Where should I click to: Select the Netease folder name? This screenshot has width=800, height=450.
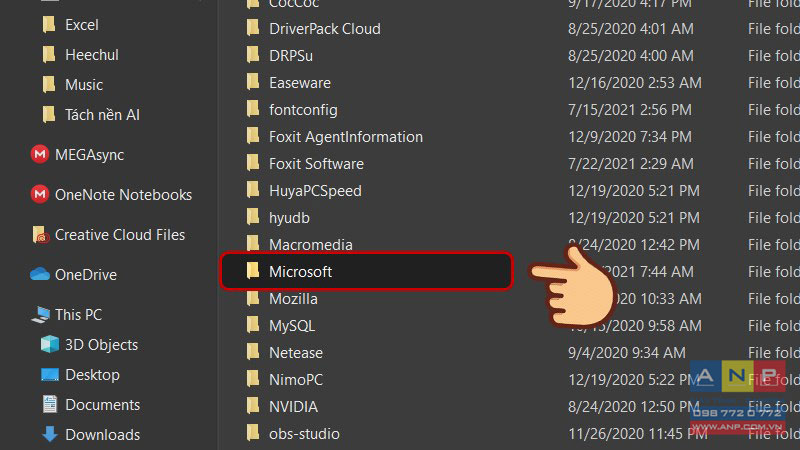(296, 353)
